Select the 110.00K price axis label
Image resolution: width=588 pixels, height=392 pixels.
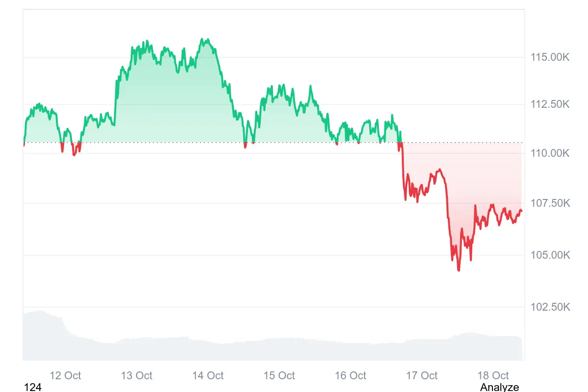(x=550, y=153)
